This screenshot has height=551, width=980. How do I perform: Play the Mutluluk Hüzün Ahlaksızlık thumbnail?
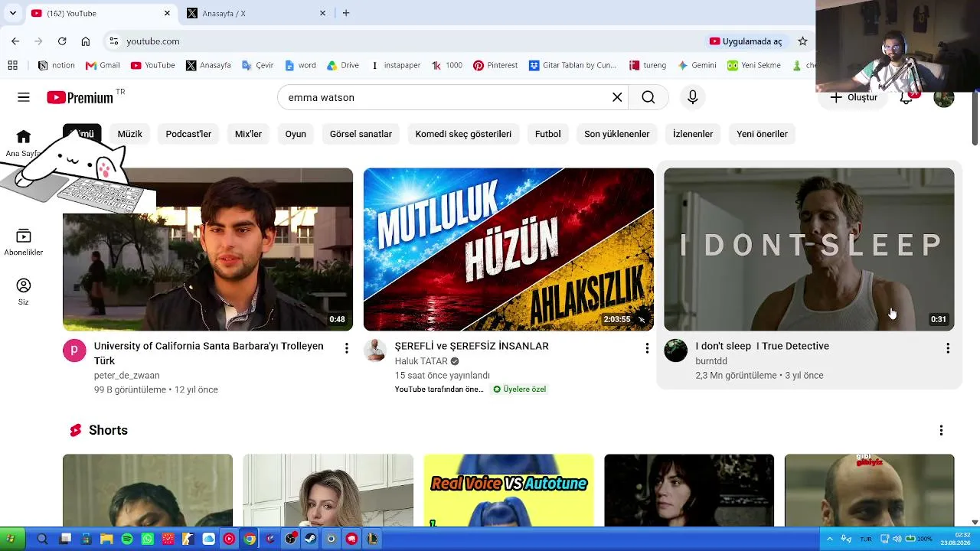click(x=508, y=249)
